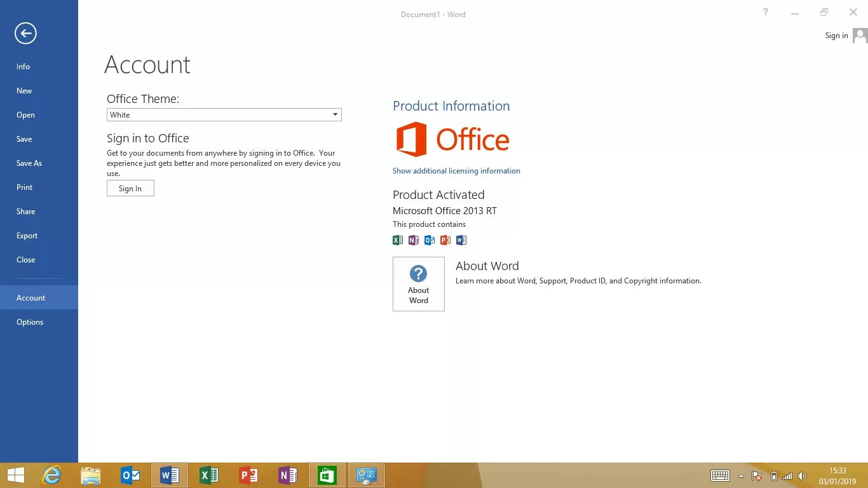This screenshot has height=488, width=868.
Task: Launch Internet Explorer from the taskbar
Action: point(51,475)
